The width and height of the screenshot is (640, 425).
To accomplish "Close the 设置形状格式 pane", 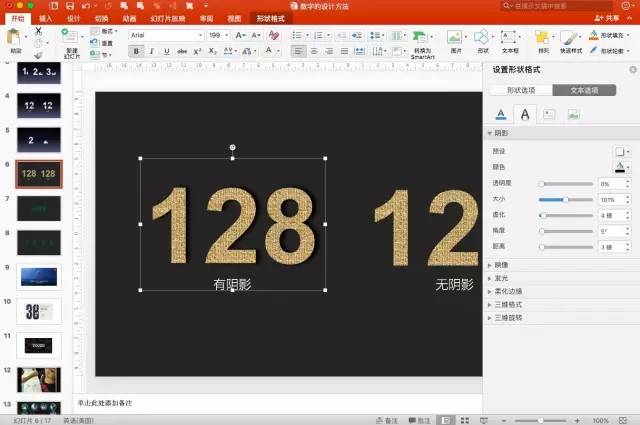I will click(x=632, y=69).
